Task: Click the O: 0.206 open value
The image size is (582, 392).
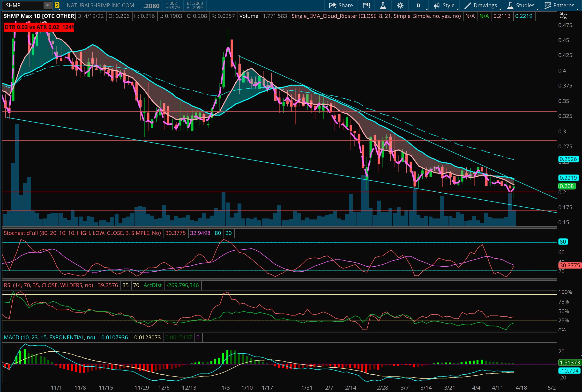Action: (x=119, y=16)
